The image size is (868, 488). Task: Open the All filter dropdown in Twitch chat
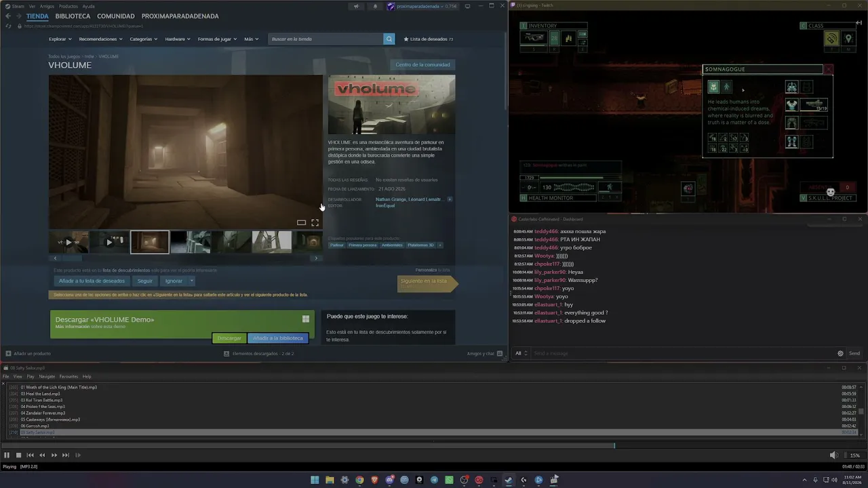click(521, 353)
